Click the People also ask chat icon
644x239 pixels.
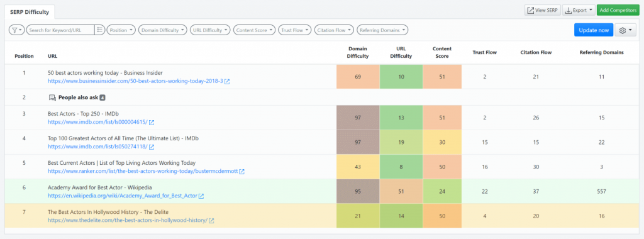[x=52, y=97]
